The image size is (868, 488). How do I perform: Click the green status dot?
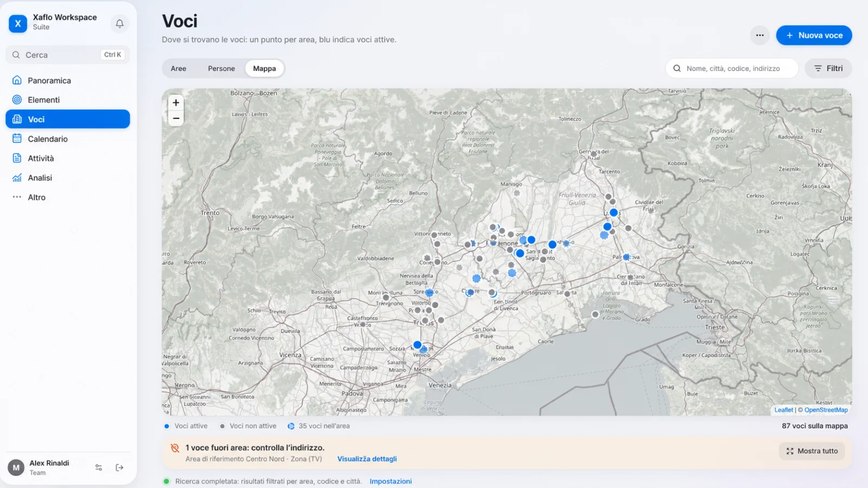[x=167, y=481]
